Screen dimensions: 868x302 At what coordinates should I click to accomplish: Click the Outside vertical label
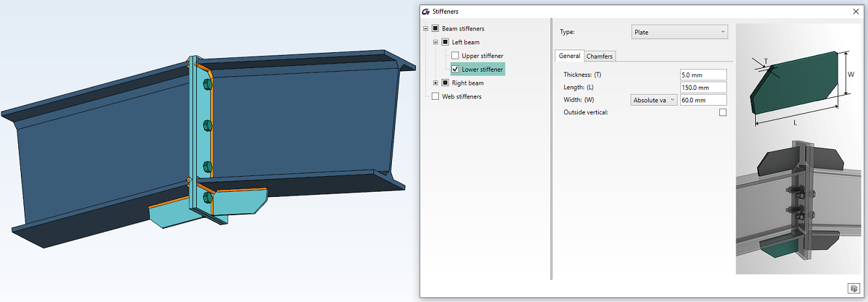point(586,112)
